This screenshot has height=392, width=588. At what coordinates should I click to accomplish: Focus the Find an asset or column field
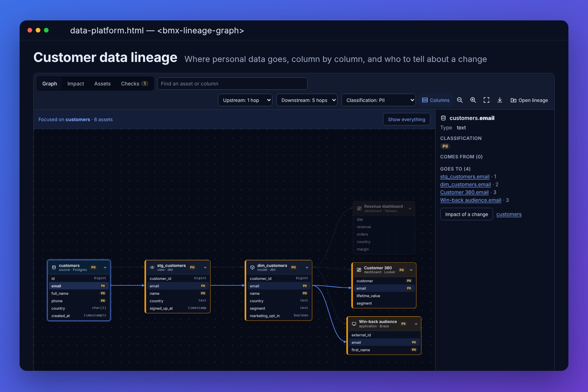pyautogui.click(x=232, y=83)
